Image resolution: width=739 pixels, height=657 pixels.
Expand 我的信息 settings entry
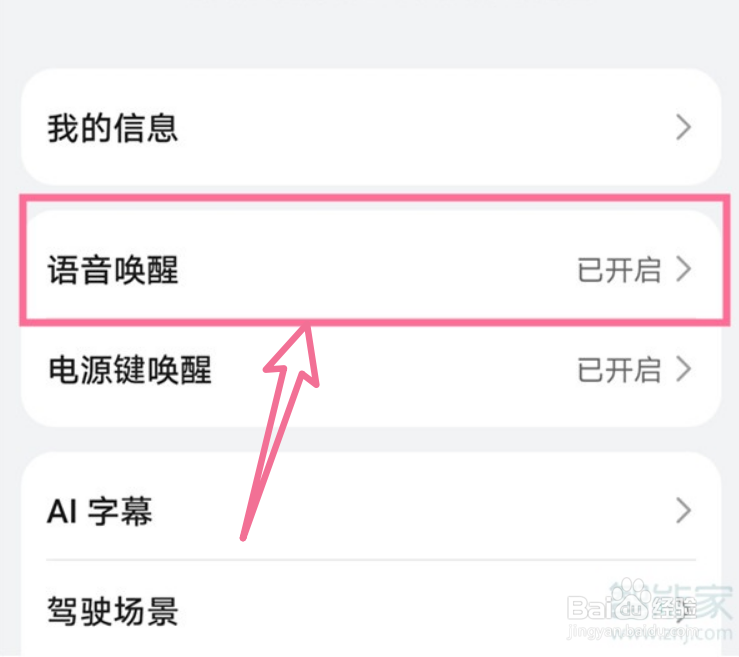click(x=371, y=127)
